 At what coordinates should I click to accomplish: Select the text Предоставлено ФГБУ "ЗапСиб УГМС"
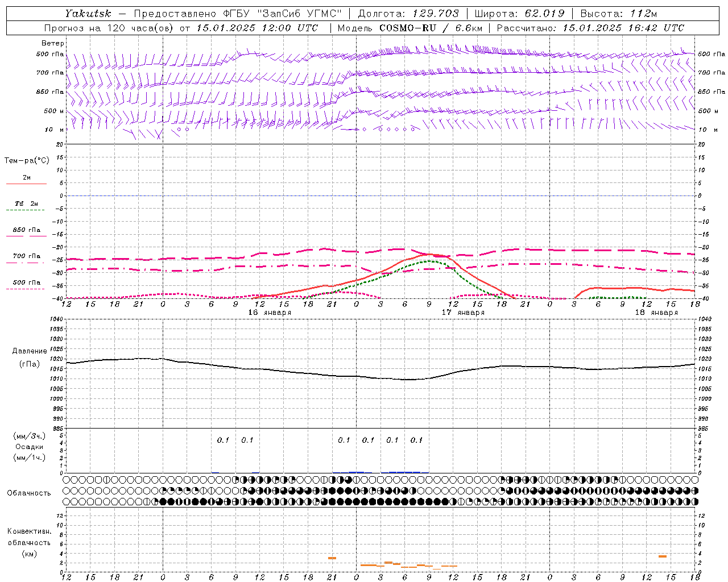(238, 14)
